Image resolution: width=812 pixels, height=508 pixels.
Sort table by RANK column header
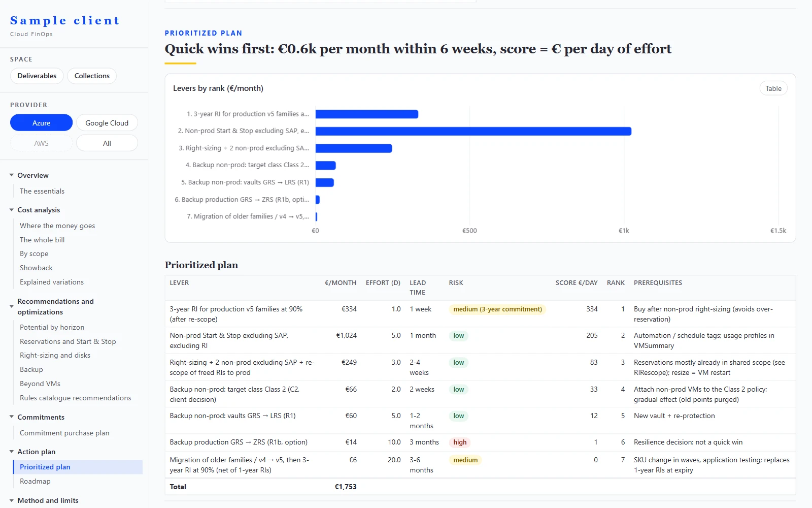[616, 282]
